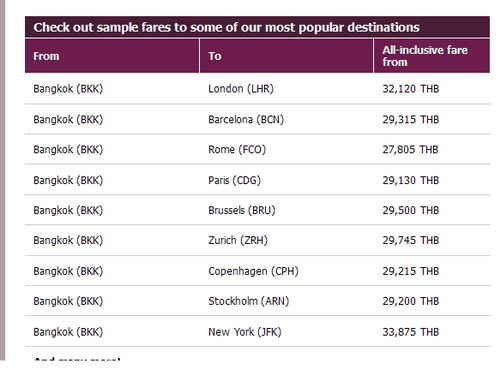Select the Copenhagen (CPH) destination
Image resolution: width=500 pixels, height=370 pixels.
click(253, 271)
